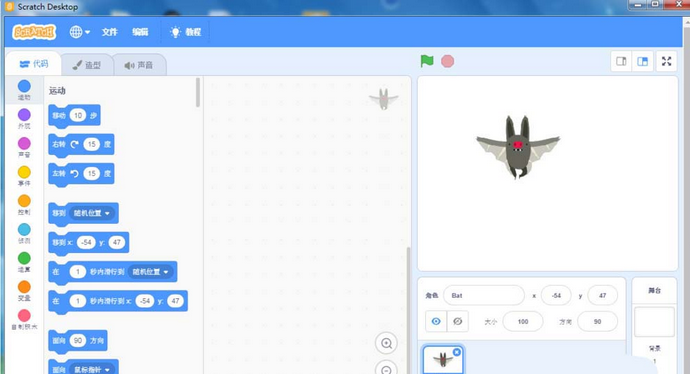The image size is (690, 374).
Task: Open the 教程 tutorials button
Action: [x=186, y=32]
